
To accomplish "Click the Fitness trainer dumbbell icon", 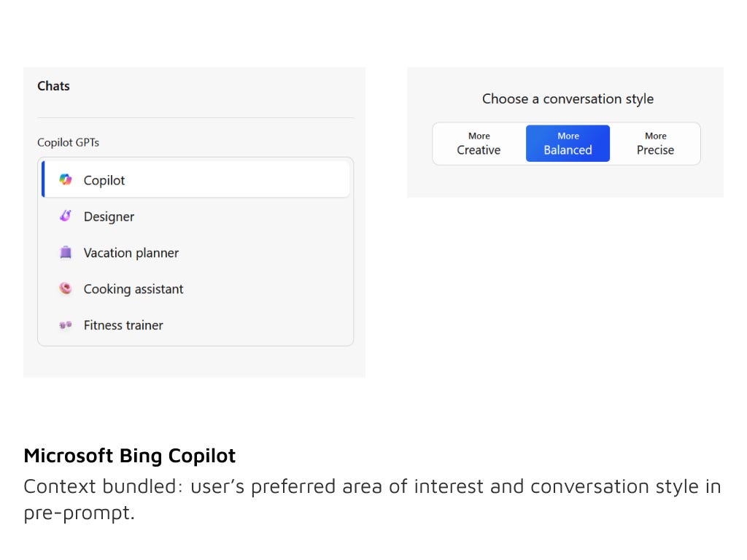I will (x=66, y=325).
